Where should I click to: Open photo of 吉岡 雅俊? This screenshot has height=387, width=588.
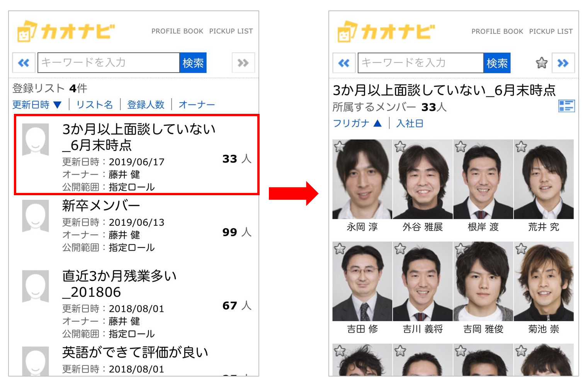coord(483,281)
